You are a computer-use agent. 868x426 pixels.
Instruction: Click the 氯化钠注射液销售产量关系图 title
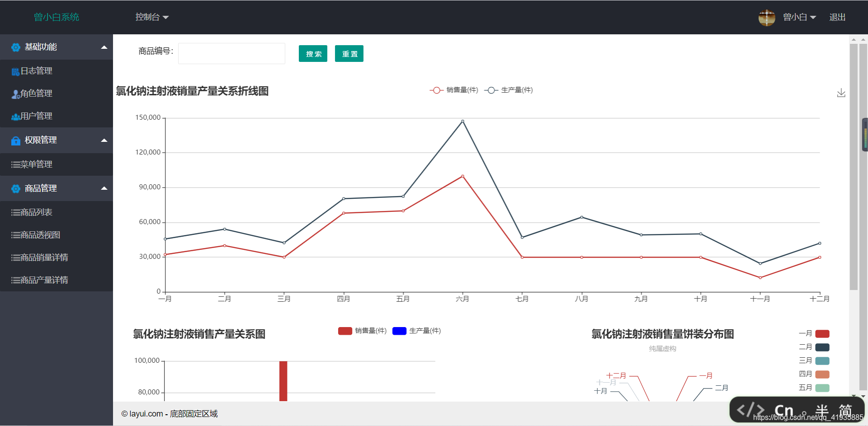[x=199, y=334]
